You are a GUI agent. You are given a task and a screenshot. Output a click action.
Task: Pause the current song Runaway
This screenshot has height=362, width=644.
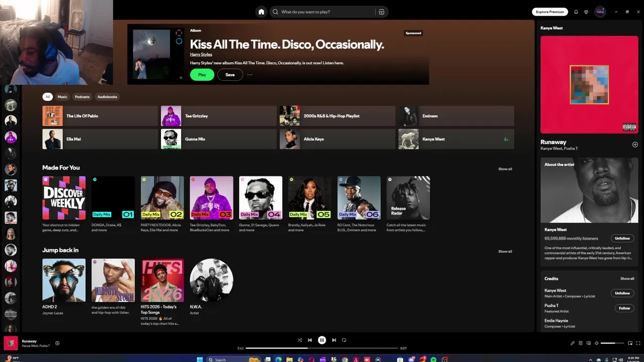coord(322,340)
